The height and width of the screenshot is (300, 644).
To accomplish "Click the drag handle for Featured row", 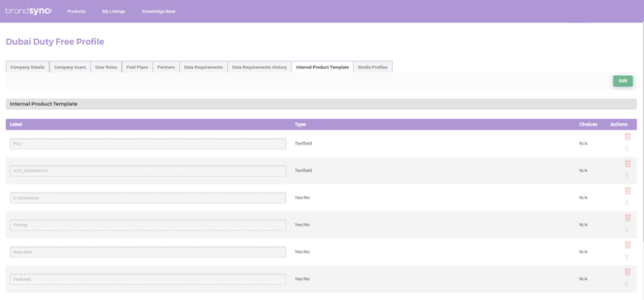I will coord(627,284).
